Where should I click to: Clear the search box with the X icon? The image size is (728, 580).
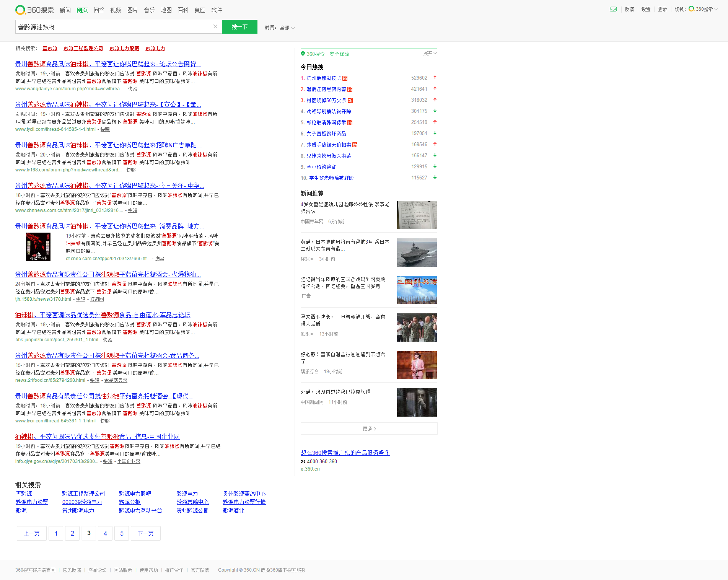pos(215,26)
